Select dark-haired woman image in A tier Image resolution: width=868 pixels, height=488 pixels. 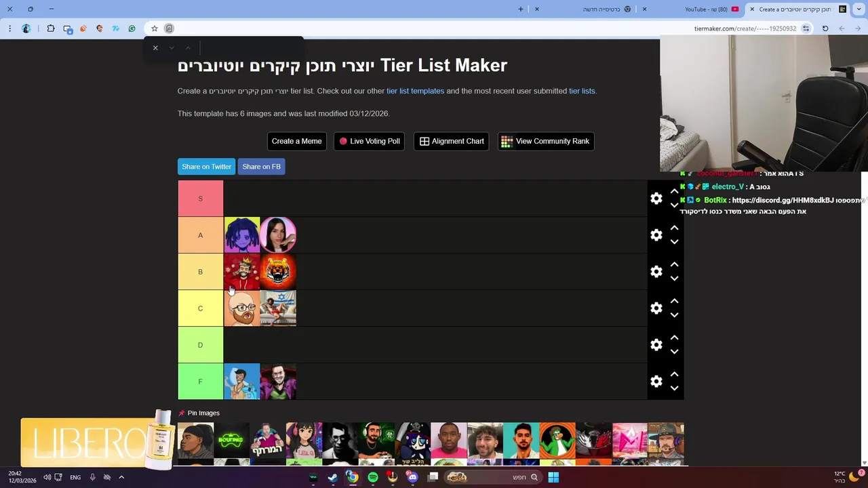coord(278,235)
